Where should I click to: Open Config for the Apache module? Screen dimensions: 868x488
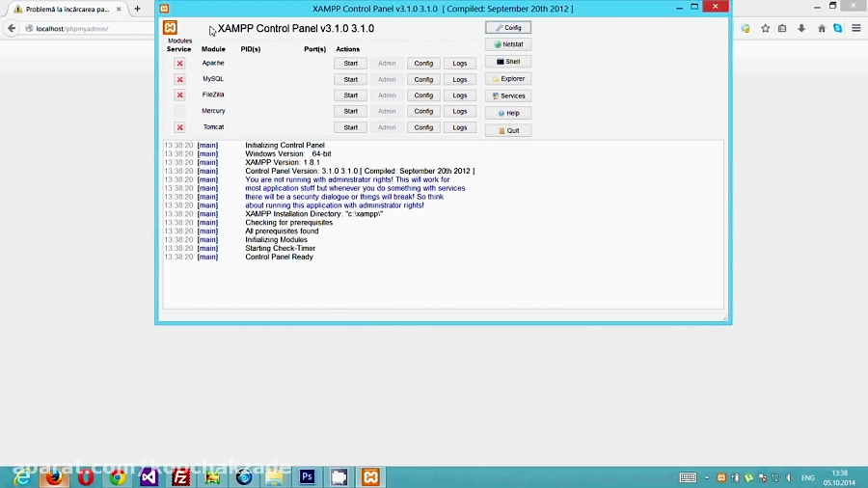coord(423,63)
